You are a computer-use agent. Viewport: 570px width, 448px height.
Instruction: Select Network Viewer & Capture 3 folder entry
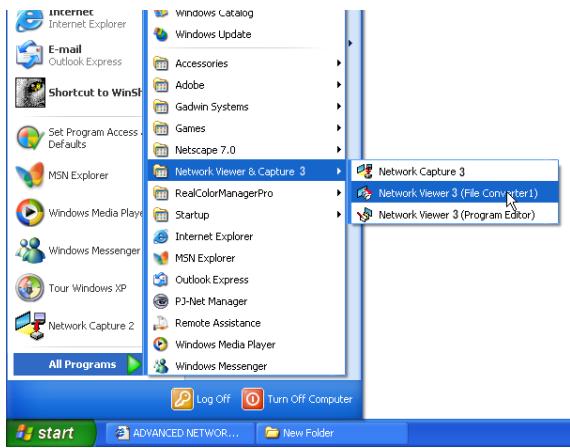click(246, 171)
